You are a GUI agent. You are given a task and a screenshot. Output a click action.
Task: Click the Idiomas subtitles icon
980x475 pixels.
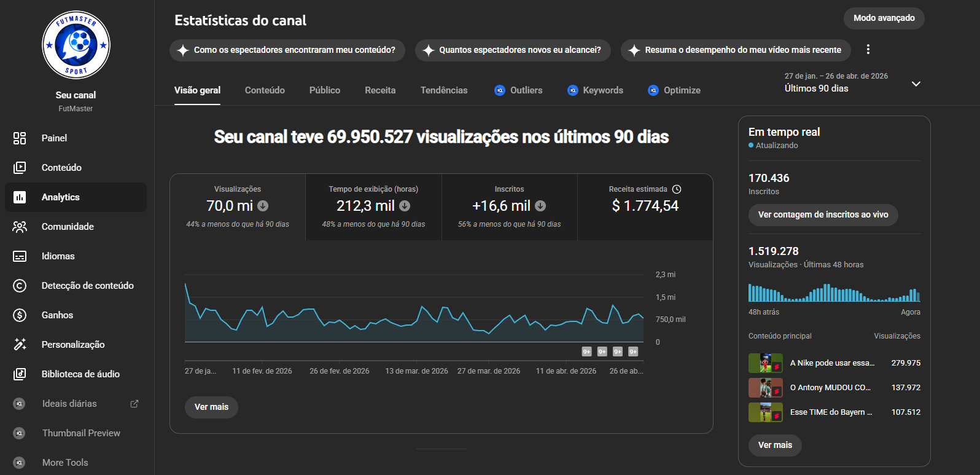pos(20,256)
